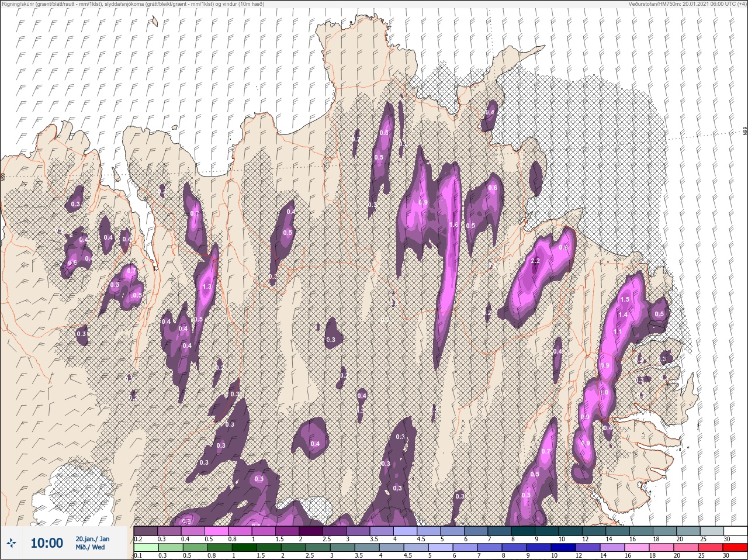Click the 1.4 precipitation value on the map
The width and height of the screenshot is (748, 560).
coord(623,314)
